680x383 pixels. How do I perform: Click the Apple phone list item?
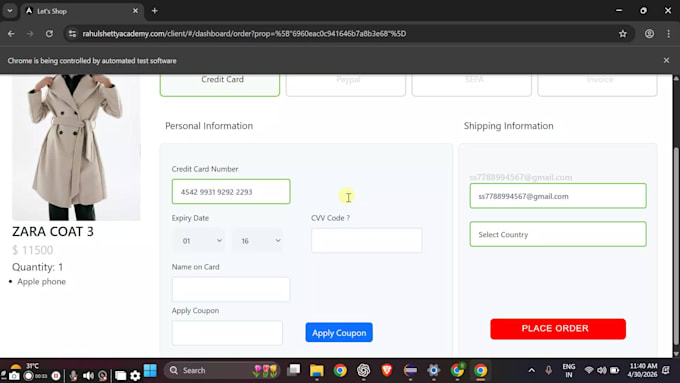[42, 282]
